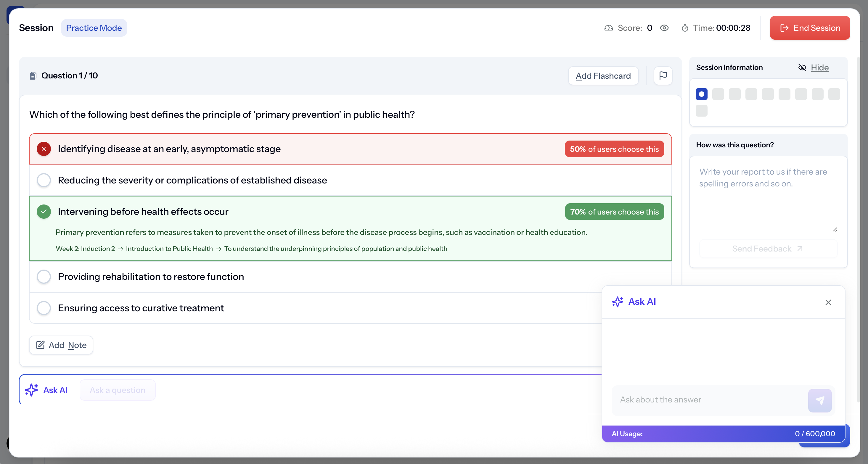This screenshot has height=464, width=868.
Task: Click the Ask AI sparkle icon at the bottom left
Action: [31, 390]
